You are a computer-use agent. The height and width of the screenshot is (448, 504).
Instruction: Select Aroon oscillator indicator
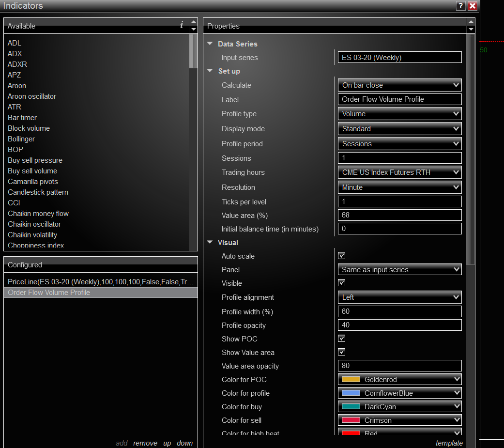point(32,96)
